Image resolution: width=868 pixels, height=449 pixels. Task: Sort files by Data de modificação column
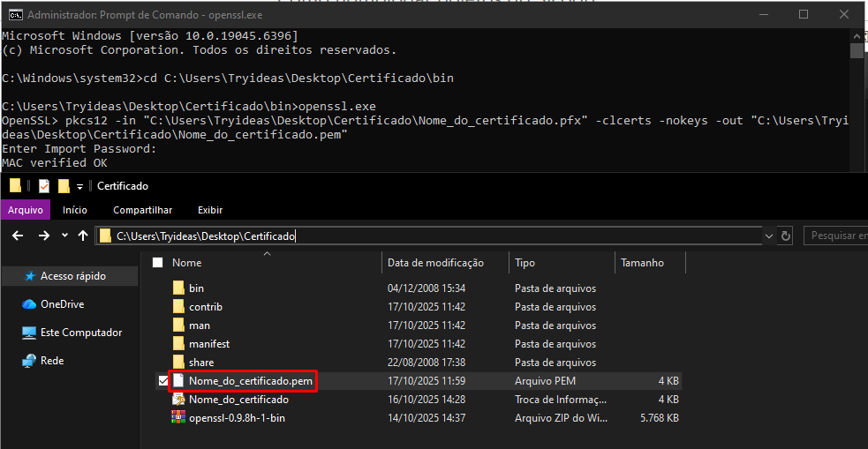click(x=435, y=263)
